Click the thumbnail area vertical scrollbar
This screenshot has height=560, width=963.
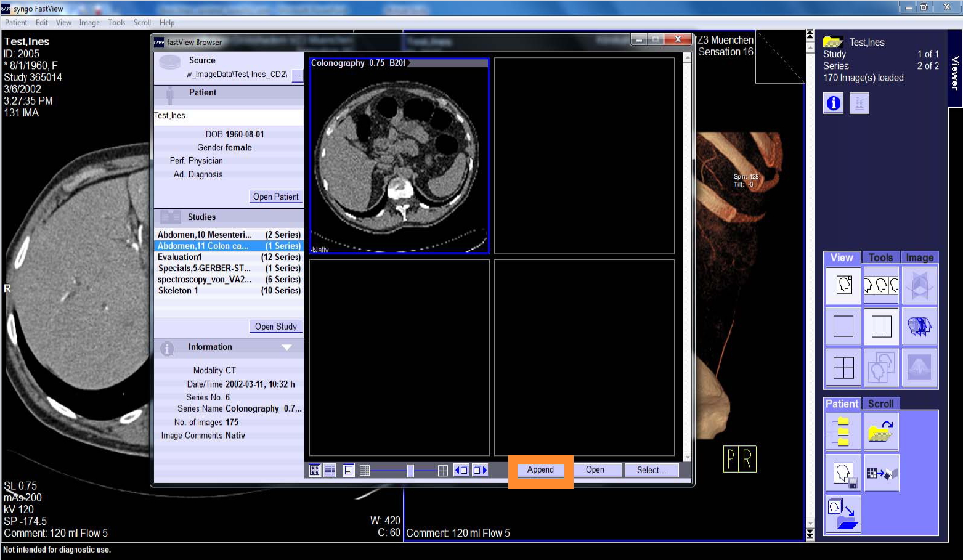pyautogui.click(x=687, y=258)
